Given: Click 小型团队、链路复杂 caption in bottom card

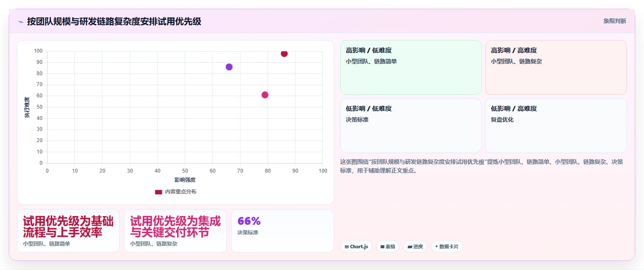Looking at the screenshot, I should (x=154, y=244).
